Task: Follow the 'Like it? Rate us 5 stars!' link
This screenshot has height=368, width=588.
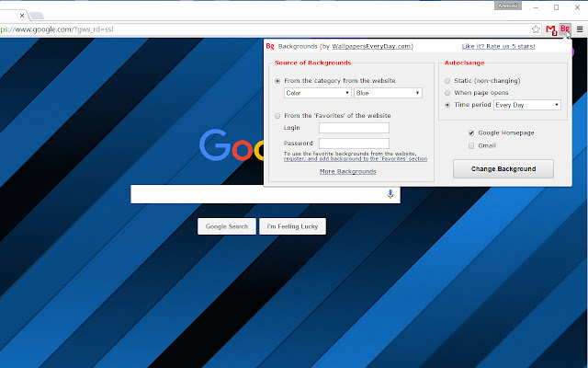Action: 498,46
